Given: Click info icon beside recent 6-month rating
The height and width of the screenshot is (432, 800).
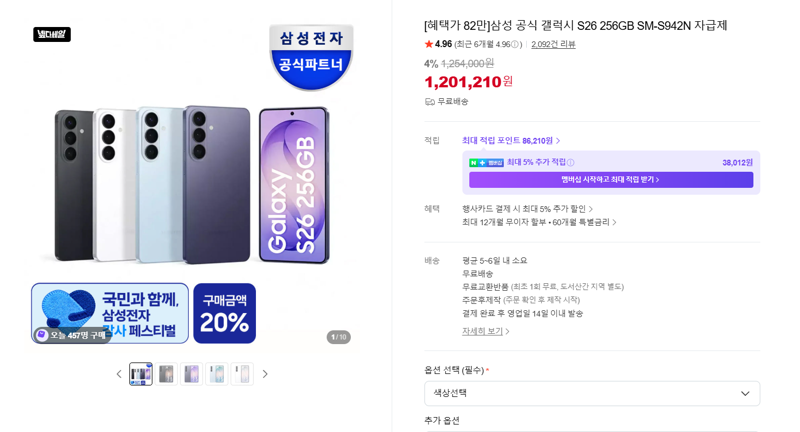Looking at the screenshot, I should pos(515,44).
